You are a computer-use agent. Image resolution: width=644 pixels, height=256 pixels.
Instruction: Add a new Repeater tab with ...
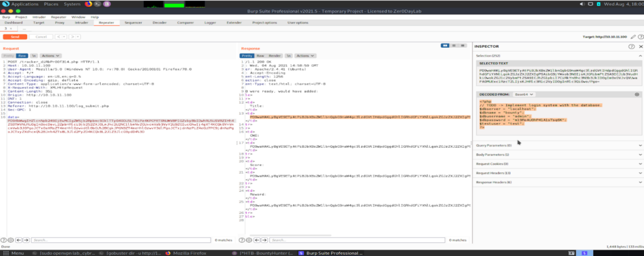[x=25, y=29]
